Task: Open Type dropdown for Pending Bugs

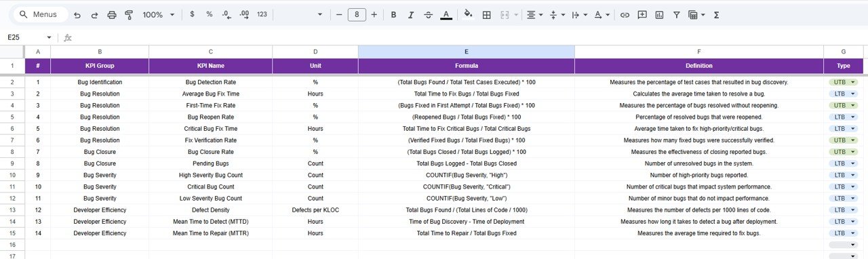Action: [852, 163]
